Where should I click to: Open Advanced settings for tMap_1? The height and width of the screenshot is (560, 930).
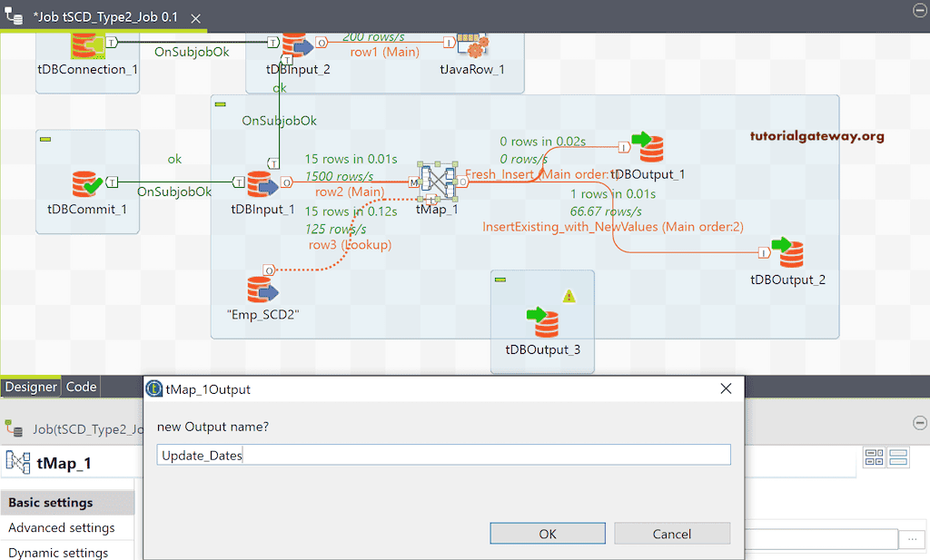click(60, 527)
